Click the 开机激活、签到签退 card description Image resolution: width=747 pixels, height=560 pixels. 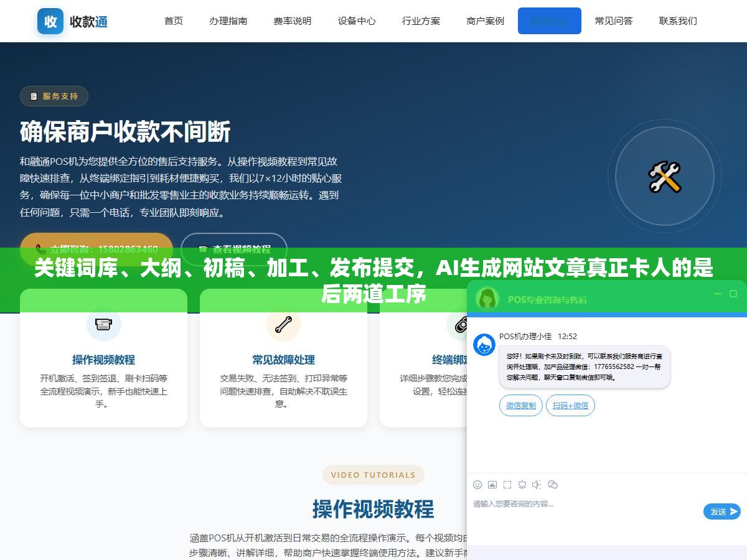[103, 391]
